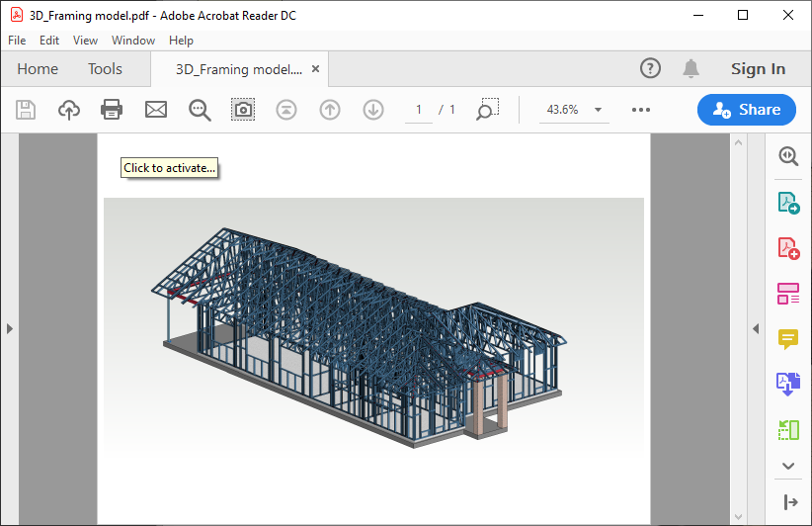Show more tools chevron in sidebar

pyautogui.click(x=787, y=466)
